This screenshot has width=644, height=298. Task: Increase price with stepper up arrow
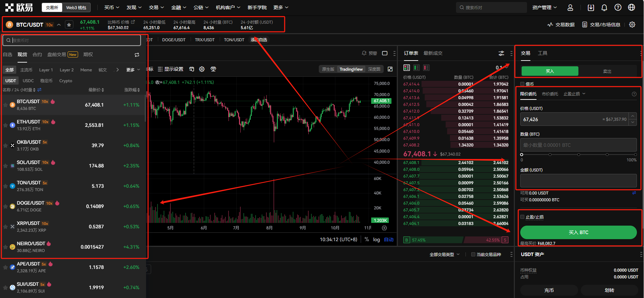pos(633,116)
